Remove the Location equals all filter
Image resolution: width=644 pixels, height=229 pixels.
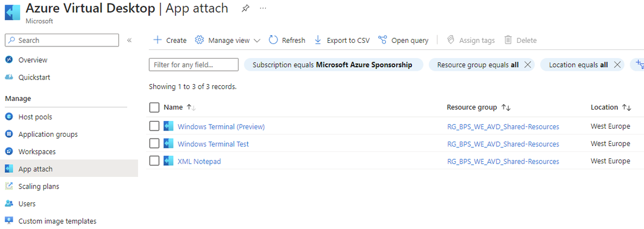click(617, 64)
